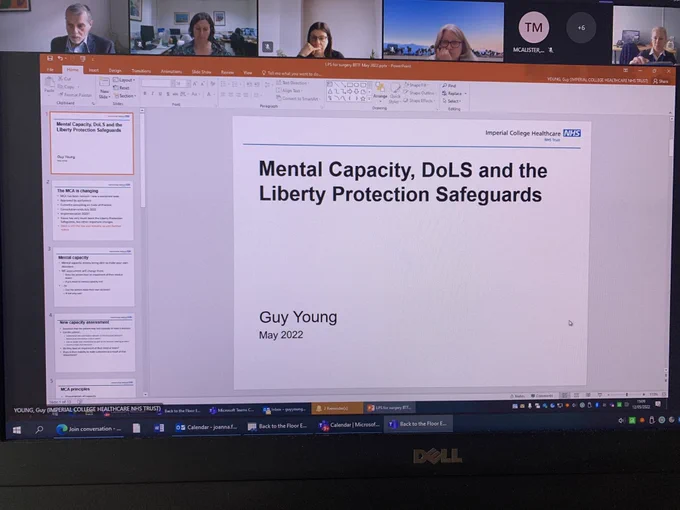Image resolution: width=680 pixels, height=510 pixels.
Task: Open the Edge Join conversation taskbar item
Action: (89, 429)
